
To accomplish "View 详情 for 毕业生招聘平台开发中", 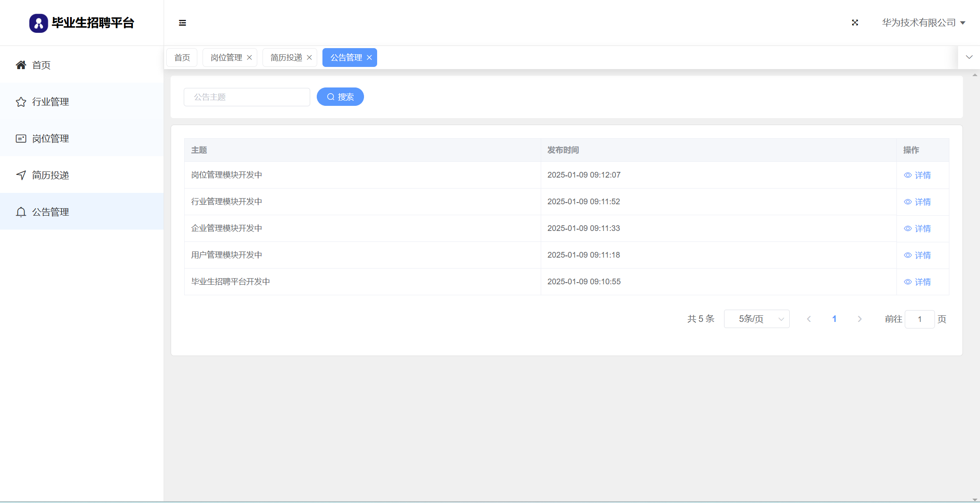I will coord(917,282).
